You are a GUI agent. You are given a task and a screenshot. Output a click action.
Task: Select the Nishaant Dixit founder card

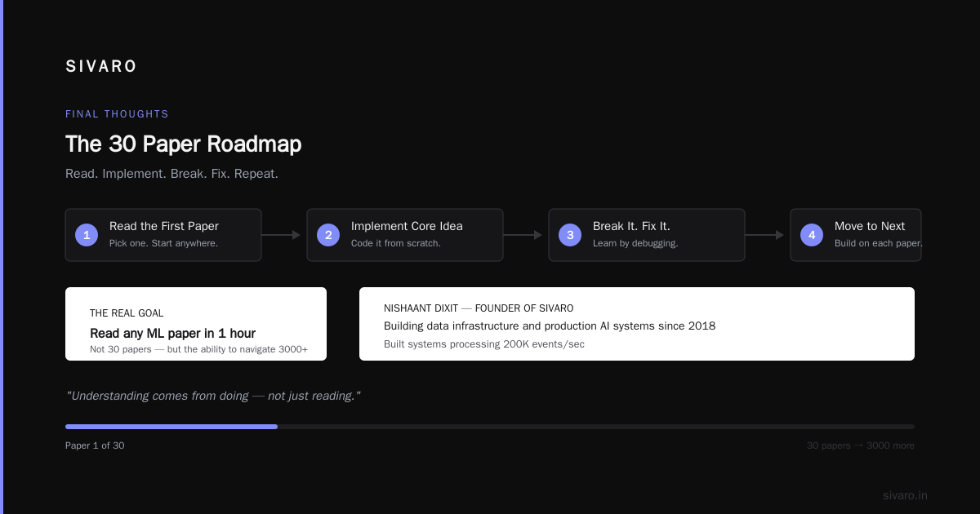637,324
